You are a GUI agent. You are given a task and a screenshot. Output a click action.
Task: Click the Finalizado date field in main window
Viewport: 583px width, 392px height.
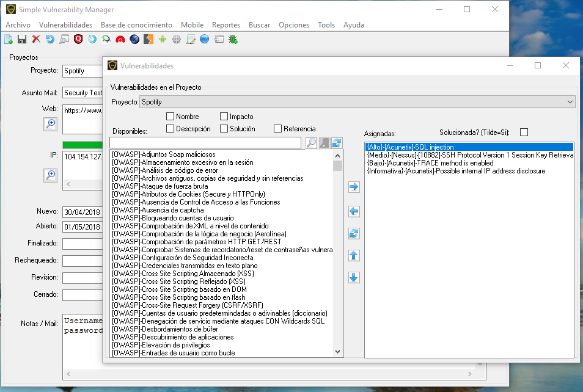(x=82, y=244)
